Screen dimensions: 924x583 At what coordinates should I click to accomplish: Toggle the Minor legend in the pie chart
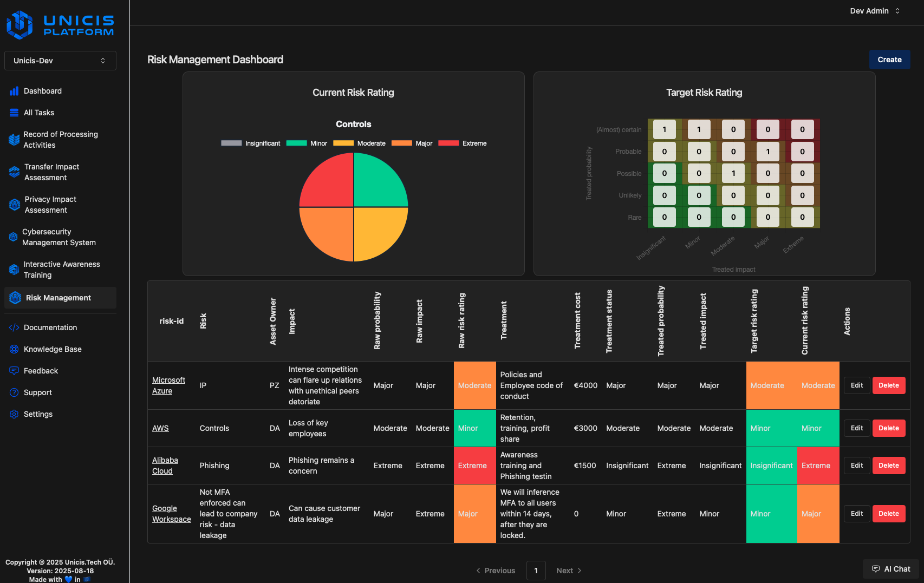click(x=317, y=143)
